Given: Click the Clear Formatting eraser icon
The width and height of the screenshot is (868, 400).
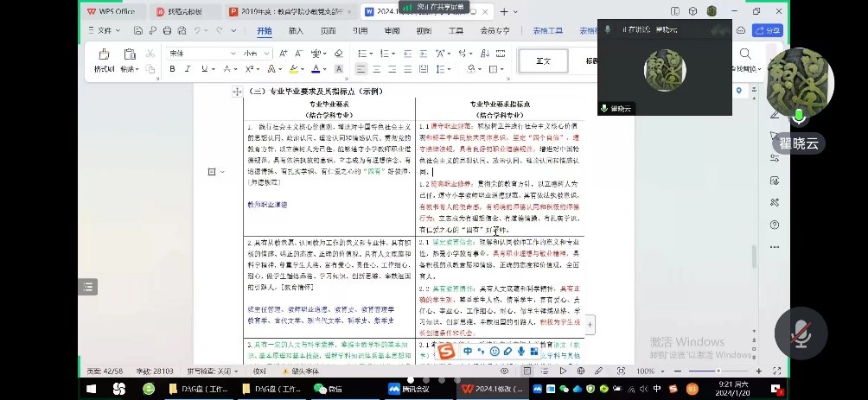Looking at the screenshot, I should pyautogui.click(x=338, y=54).
